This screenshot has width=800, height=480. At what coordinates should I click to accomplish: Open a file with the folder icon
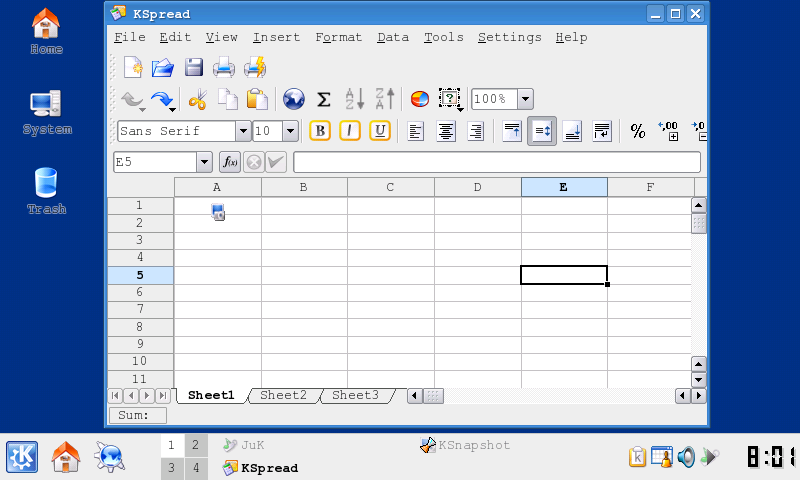(x=163, y=67)
